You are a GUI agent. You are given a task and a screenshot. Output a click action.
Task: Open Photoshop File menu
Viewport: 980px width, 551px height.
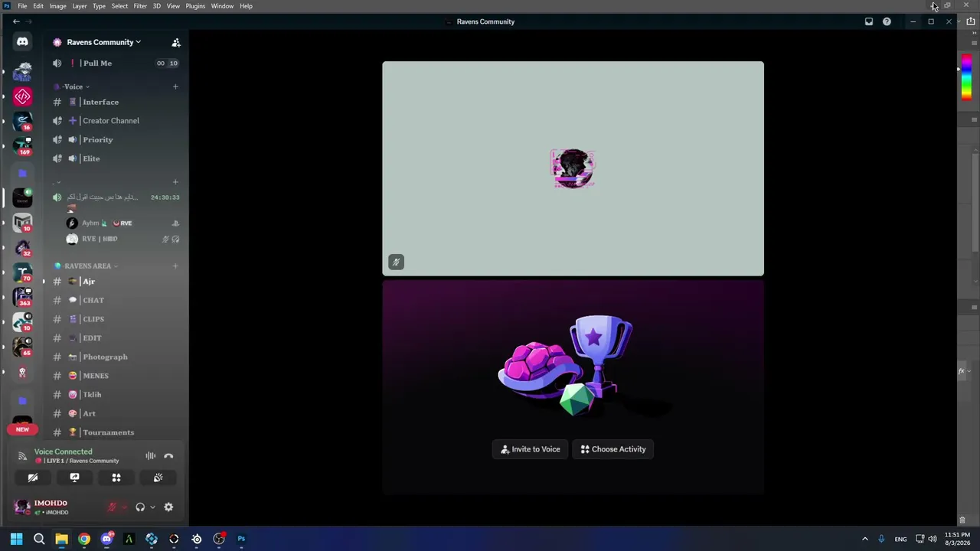(22, 6)
